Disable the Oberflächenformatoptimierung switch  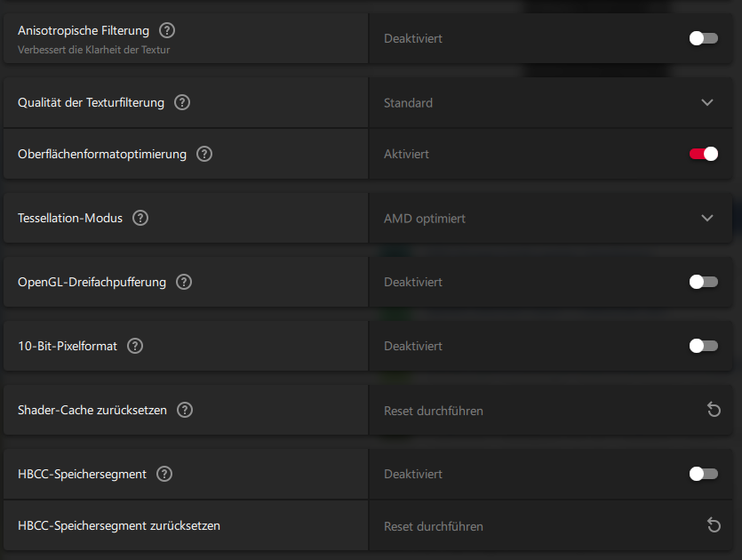click(x=703, y=154)
